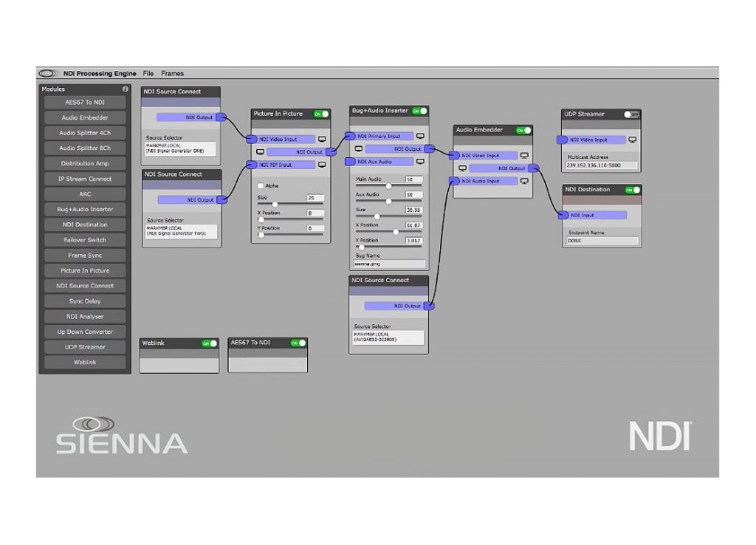
Task: Enable the Alpha checkbox
Action: click(x=261, y=185)
